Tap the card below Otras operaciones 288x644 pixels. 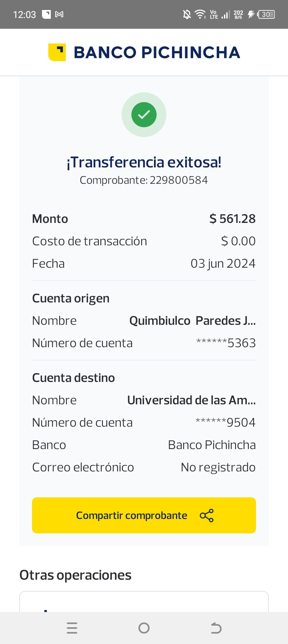(144, 602)
